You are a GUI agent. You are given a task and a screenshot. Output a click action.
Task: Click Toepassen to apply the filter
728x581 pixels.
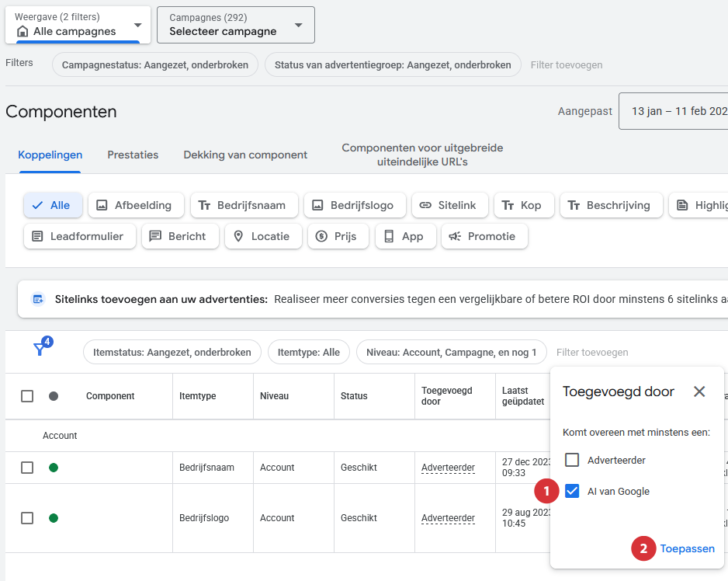click(687, 548)
